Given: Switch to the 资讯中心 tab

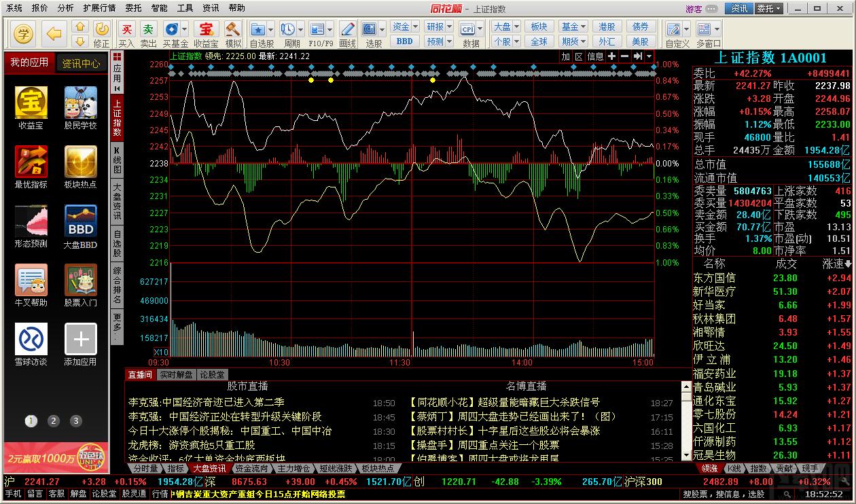Looking at the screenshot, I should [x=81, y=63].
